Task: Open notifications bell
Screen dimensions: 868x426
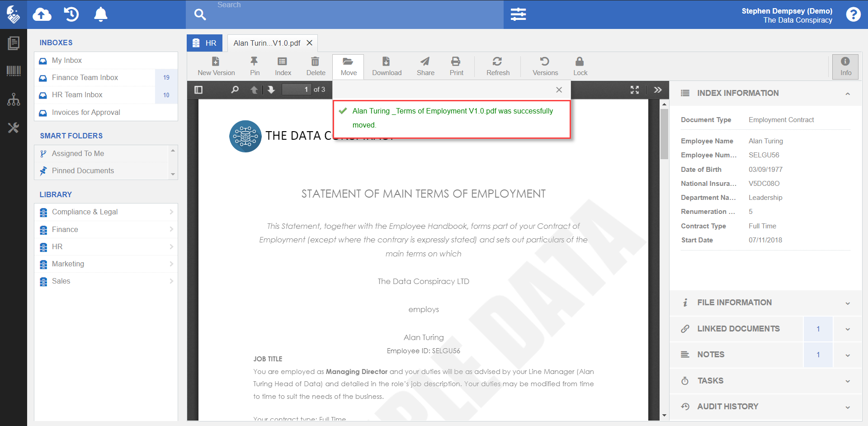Action: (x=100, y=14)
